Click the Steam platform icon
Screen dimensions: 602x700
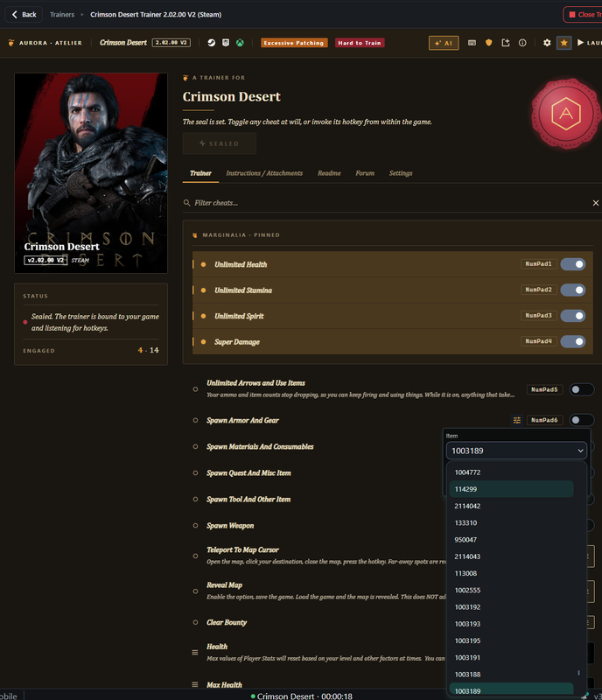point(212,43)
